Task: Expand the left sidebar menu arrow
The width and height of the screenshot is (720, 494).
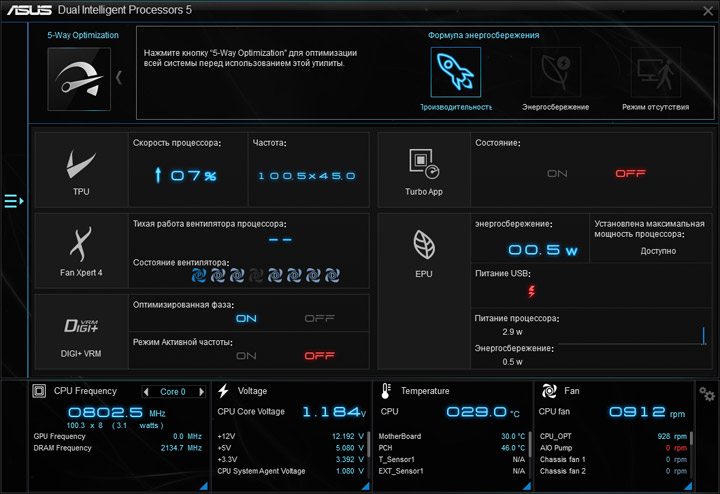Action: [14, 201]
